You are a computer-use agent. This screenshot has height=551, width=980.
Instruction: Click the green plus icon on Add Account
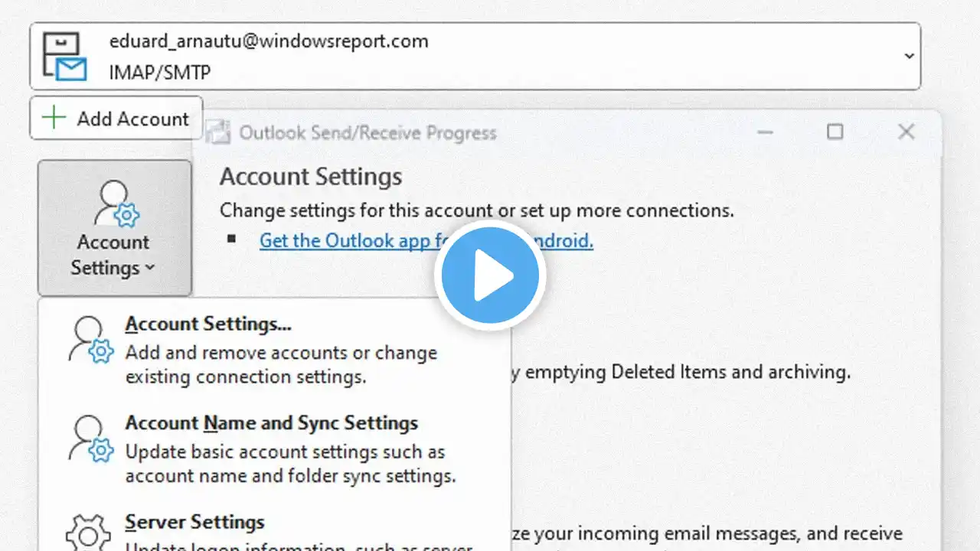(54, 118)
